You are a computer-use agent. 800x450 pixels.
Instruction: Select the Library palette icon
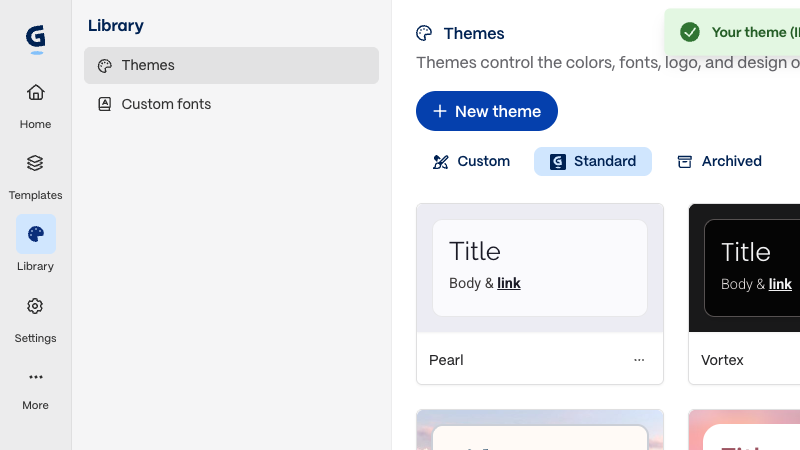[x=36, y=234]
